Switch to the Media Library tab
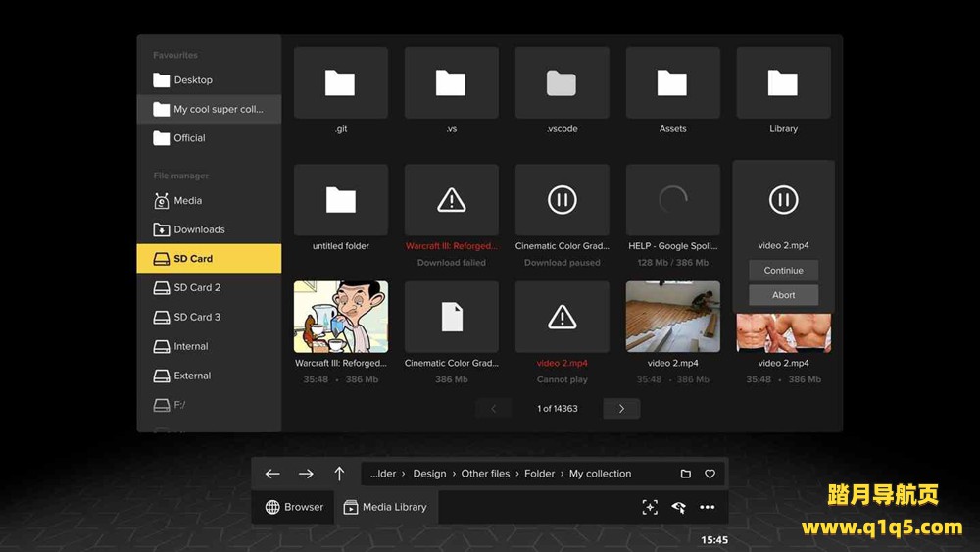 pos(385,507)
